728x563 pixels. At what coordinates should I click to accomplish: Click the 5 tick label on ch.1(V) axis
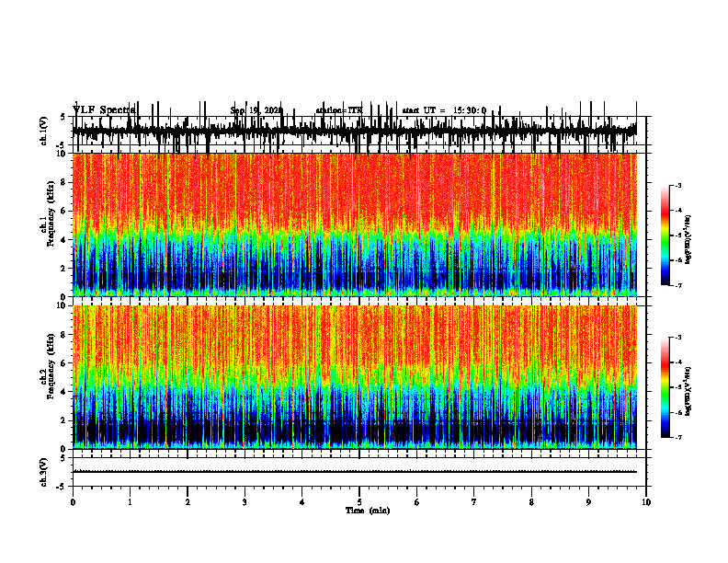pyautogui.click(x=63, y=118)
